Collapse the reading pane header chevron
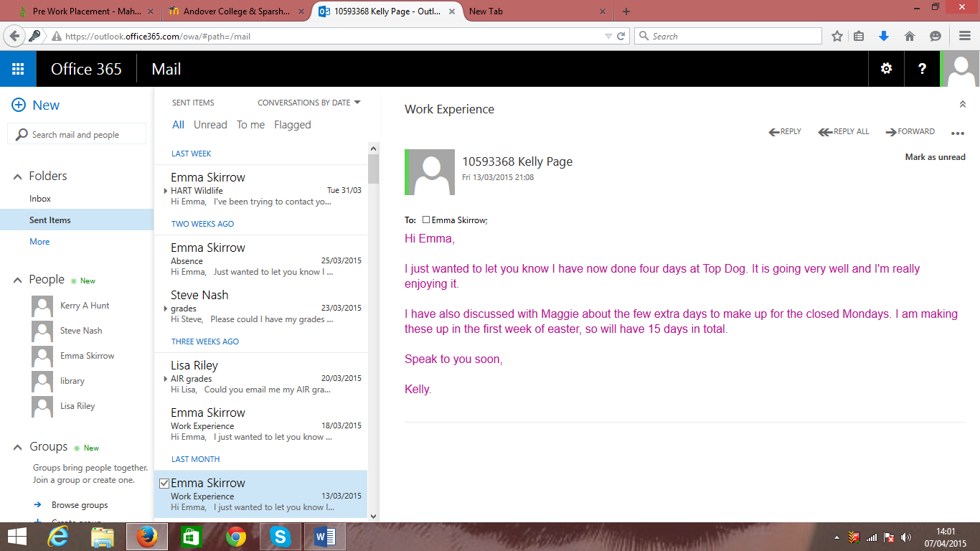Screen dimensions: 980x551 pyautogui.click(x=963, y=105)
